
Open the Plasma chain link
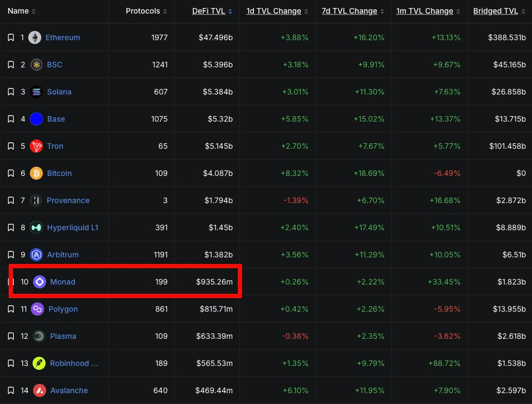[63, 336]
